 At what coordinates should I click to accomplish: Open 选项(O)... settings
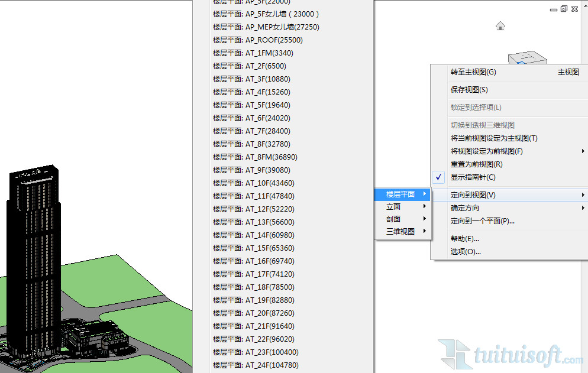(x=466, y=252)
